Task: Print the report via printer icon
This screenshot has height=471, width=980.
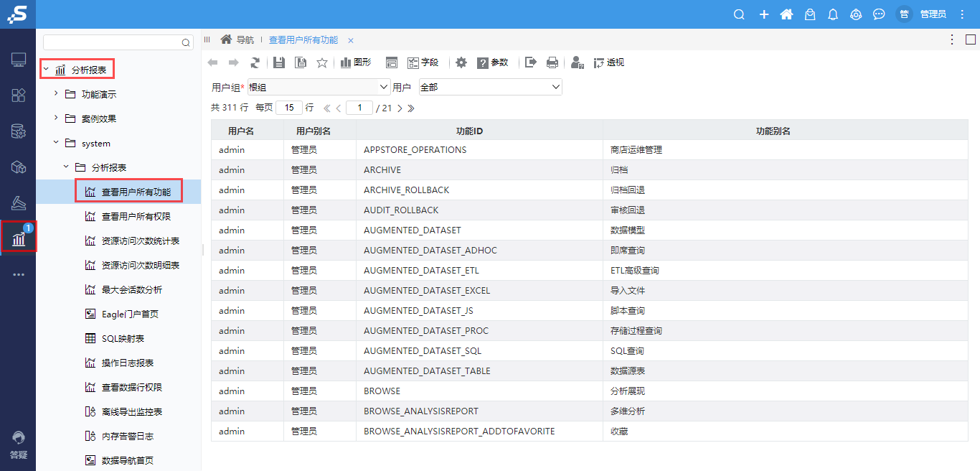Action: point(552,62)
